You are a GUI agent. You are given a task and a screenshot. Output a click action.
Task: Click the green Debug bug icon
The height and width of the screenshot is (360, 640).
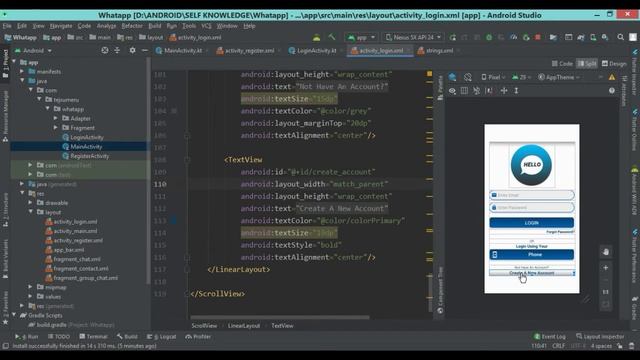click(489, 37)
